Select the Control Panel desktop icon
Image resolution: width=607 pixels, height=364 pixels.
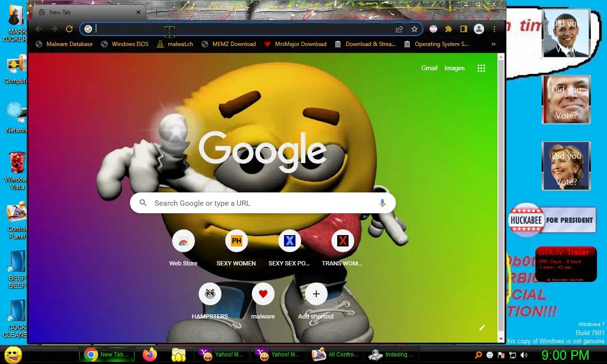point(17,221)
